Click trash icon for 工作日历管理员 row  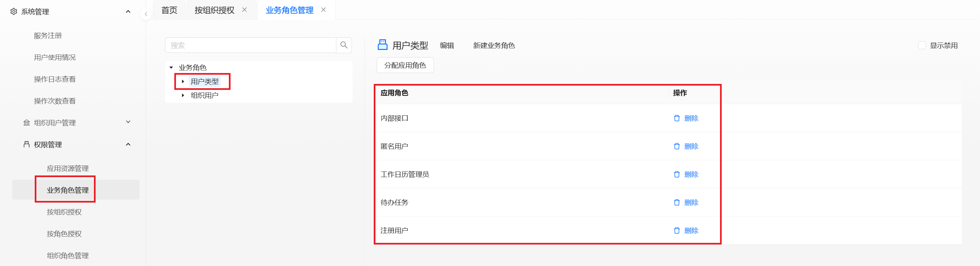coord(677,174)
